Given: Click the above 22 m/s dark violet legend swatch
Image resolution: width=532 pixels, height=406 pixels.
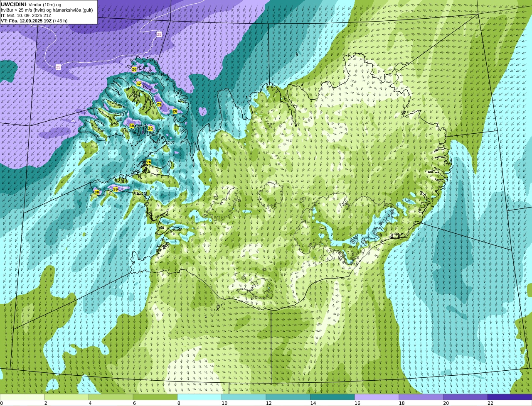Looking at the screenshot, I should tap(510, 397).
